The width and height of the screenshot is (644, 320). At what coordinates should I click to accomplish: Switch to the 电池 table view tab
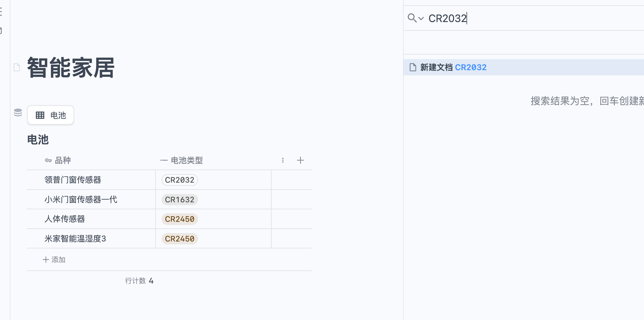[x=51, y=115]
